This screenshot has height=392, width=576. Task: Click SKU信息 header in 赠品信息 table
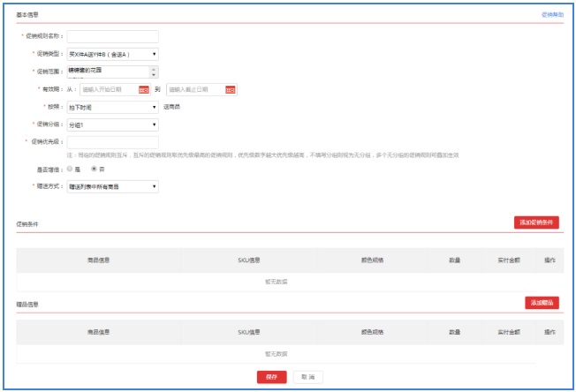coord(249,332)
